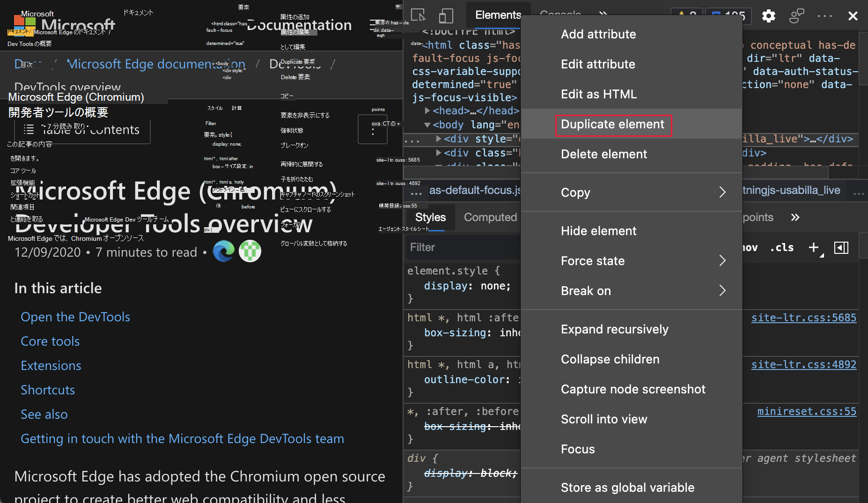Select Duplicate element

631,124
